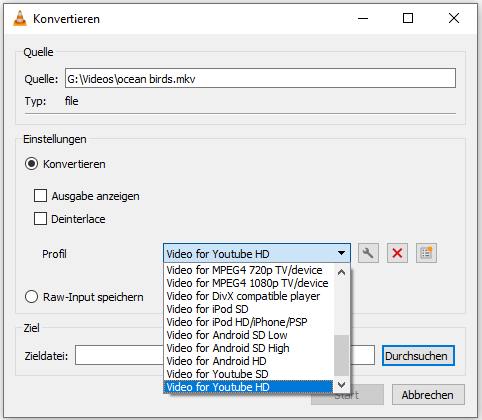The height and width of the screenshot is (420, 482).
Task: Choose Video for Android SD High
Action: point(248,348)
